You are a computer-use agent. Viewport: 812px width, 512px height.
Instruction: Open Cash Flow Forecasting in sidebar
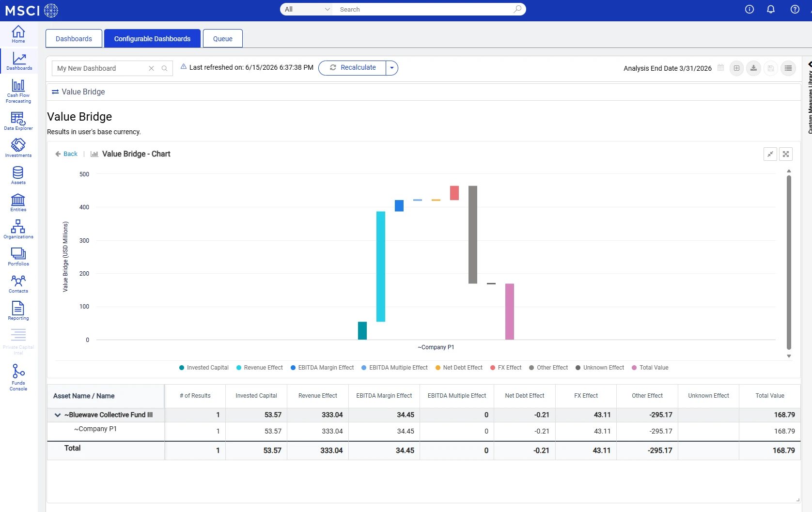click(18, 91)
